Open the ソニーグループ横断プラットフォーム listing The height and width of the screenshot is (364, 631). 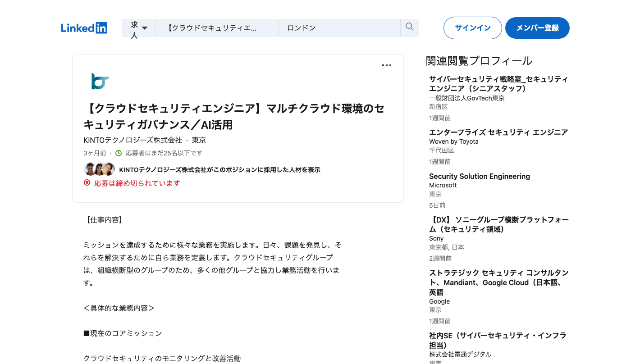point(499,224)
